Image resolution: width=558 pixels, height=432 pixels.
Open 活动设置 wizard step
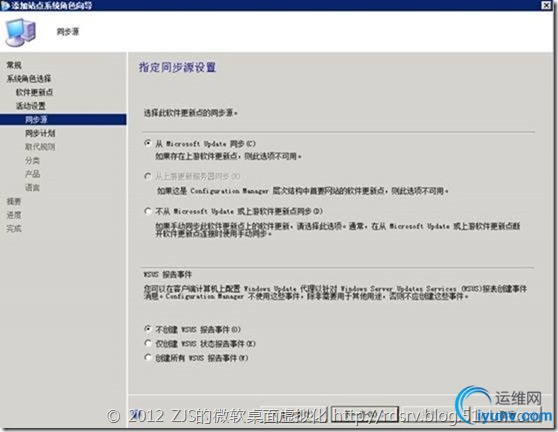(x=31, y=106)
